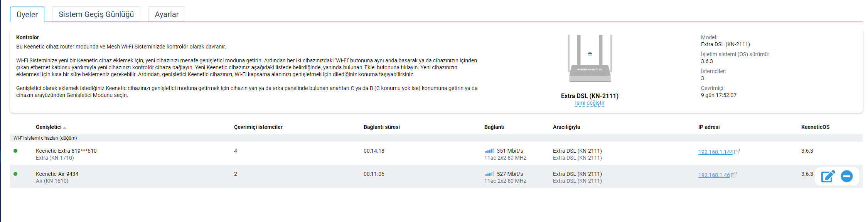
Task: Click the Wi-Fi sistemi cihazları (düğüm) group row
Action: 436,138
